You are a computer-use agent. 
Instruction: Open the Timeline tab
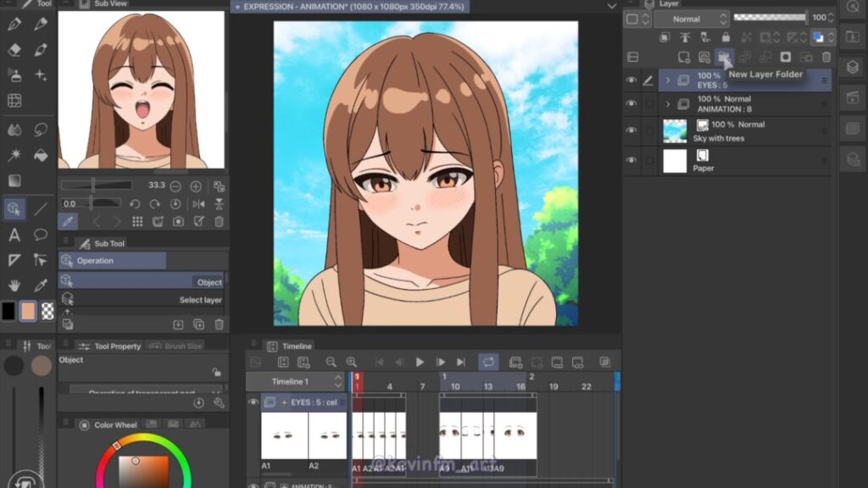296,346
